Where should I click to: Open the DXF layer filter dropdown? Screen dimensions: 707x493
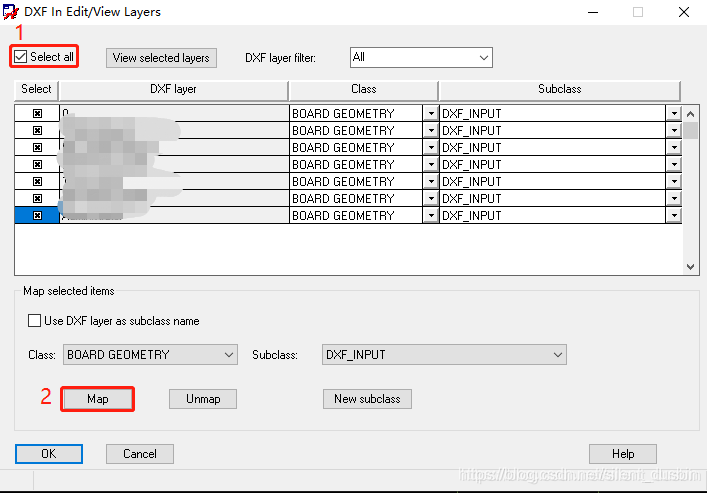(x=421, y=58)
